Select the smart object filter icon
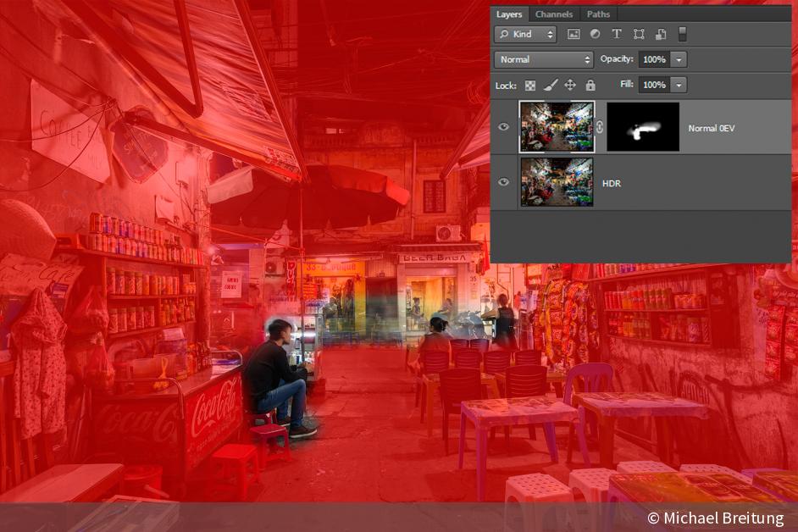 (661, 34)
